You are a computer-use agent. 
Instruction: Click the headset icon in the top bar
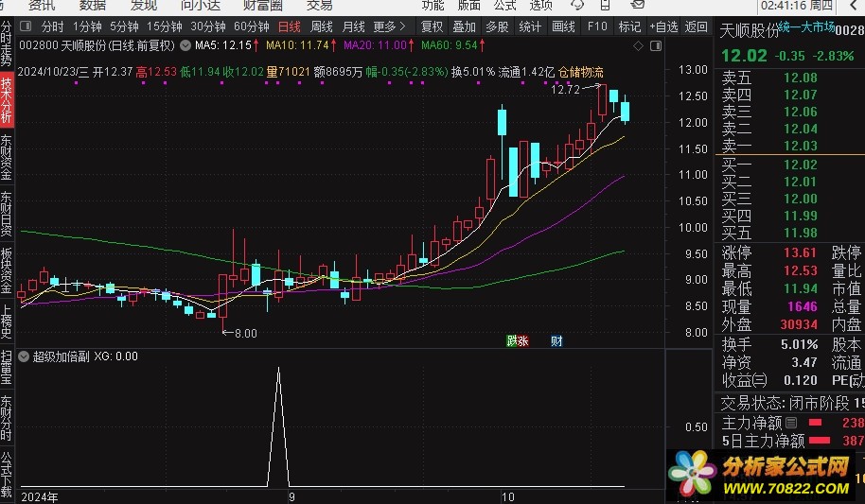pyautogui.click(x=577, y=5)
